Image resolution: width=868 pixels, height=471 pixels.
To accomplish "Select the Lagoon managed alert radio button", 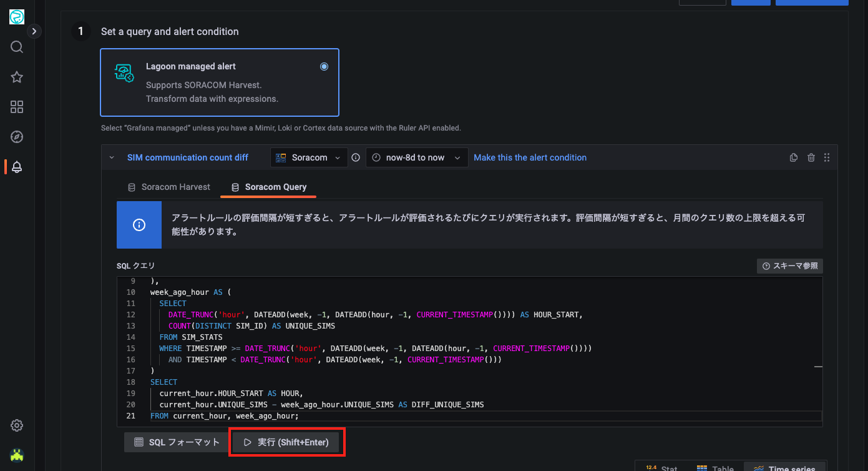I will click(324, 67).
